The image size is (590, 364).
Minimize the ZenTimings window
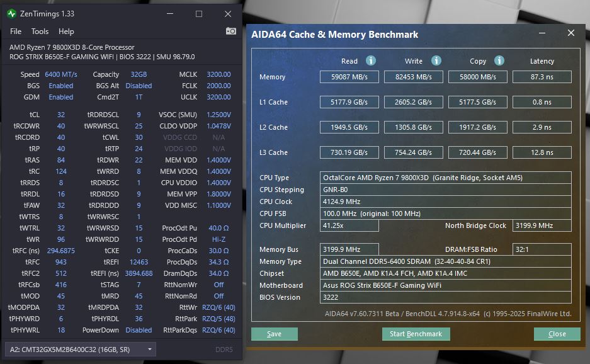[x=170, y=14]
